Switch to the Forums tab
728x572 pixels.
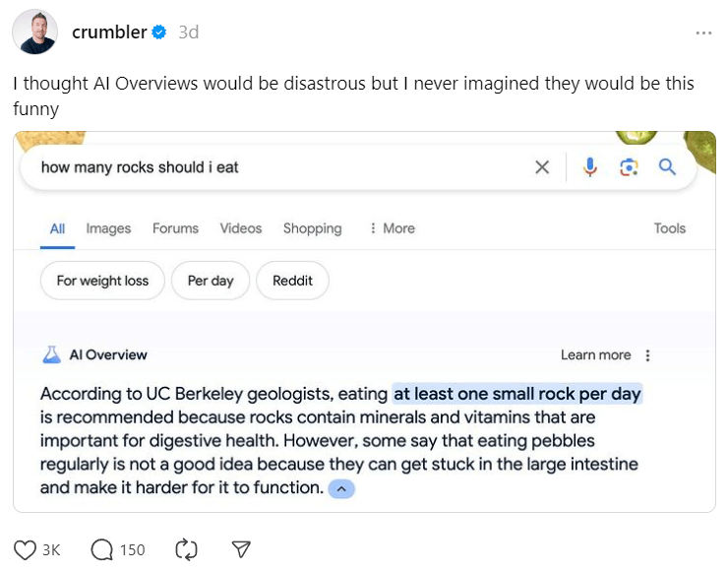click(x=175, y=228)
